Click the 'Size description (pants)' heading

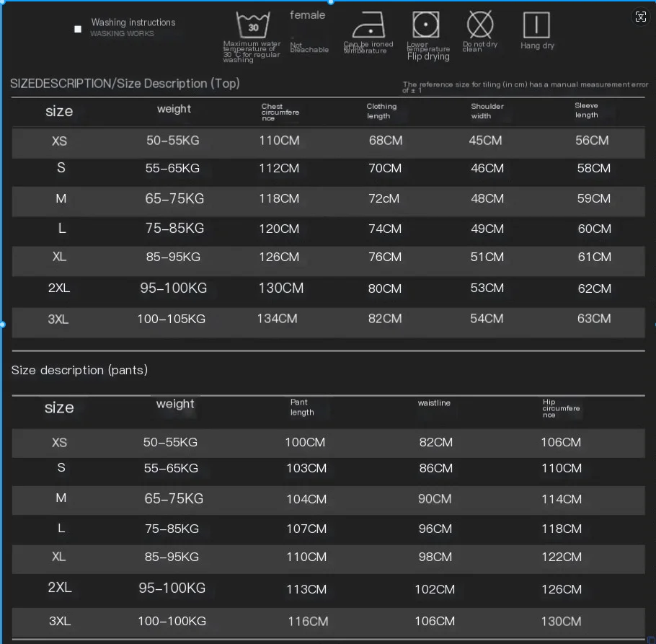point(79,370)
